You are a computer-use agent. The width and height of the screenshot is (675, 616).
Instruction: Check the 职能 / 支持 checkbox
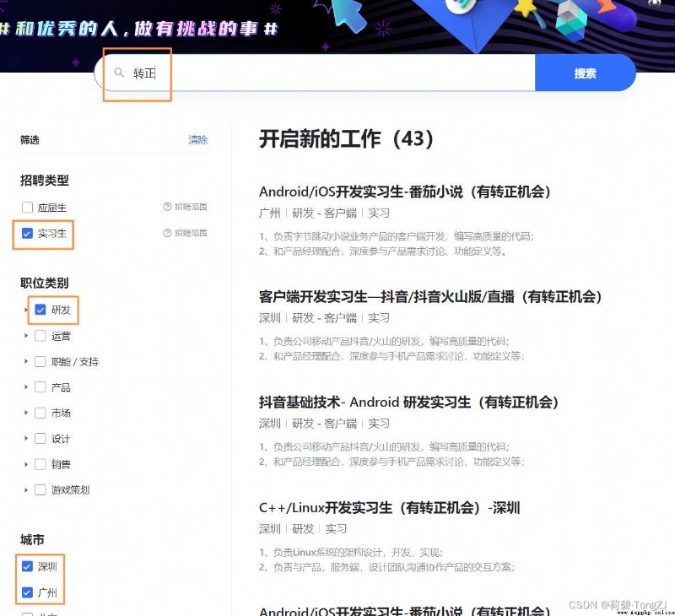point(40,362)
